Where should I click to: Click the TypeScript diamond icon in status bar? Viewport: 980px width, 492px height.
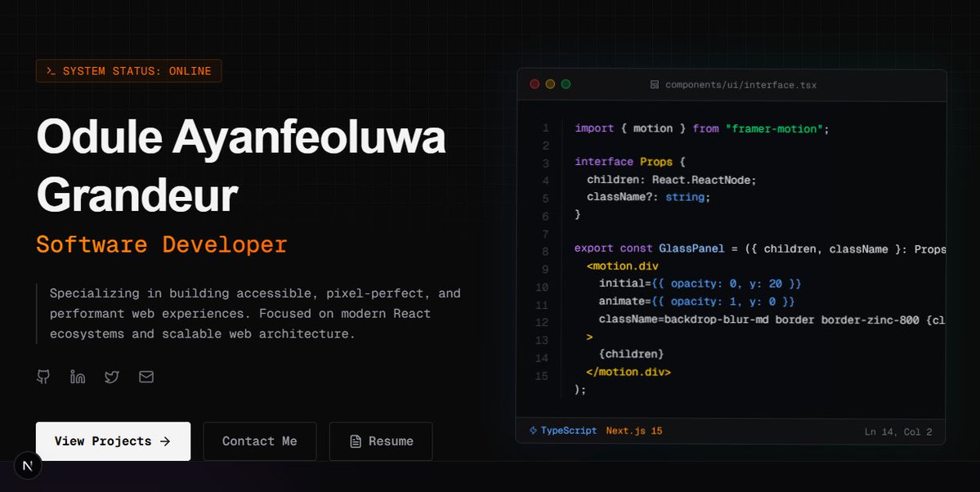coord(532,432)
